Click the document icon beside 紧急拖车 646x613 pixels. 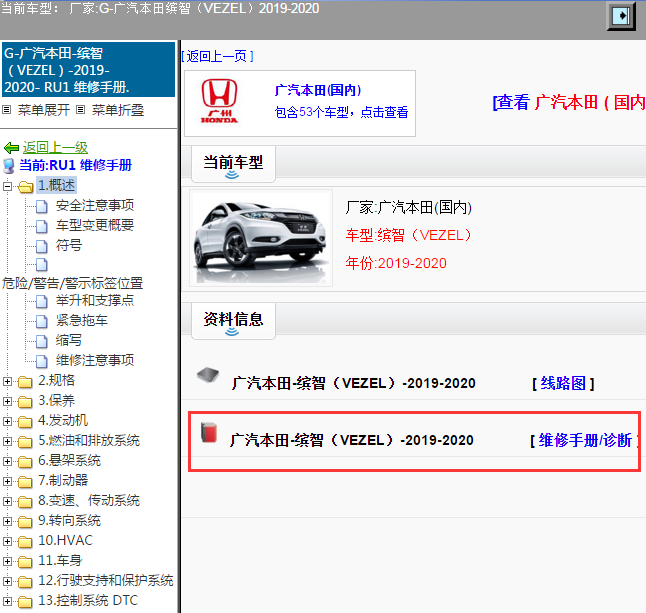click(42, 321)
